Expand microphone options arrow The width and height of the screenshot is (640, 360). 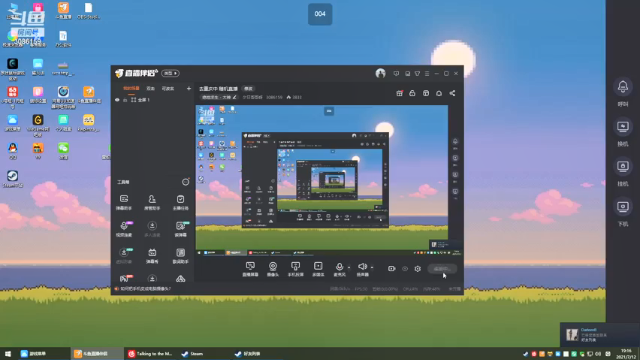(x=349, y=268)
